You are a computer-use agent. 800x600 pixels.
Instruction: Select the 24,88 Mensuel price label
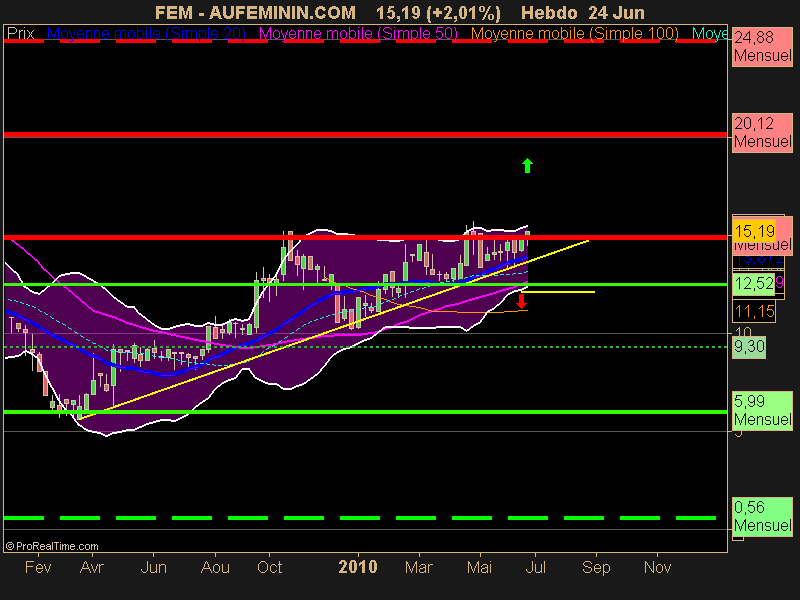point(763,46)
